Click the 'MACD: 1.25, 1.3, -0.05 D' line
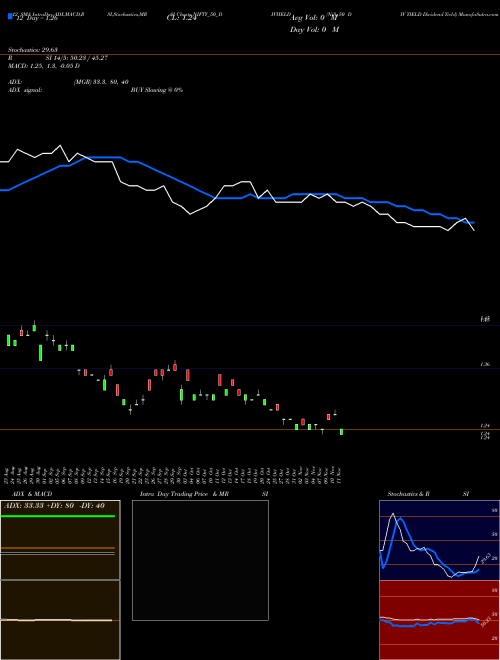500x660 pixels. click(44, 66)
